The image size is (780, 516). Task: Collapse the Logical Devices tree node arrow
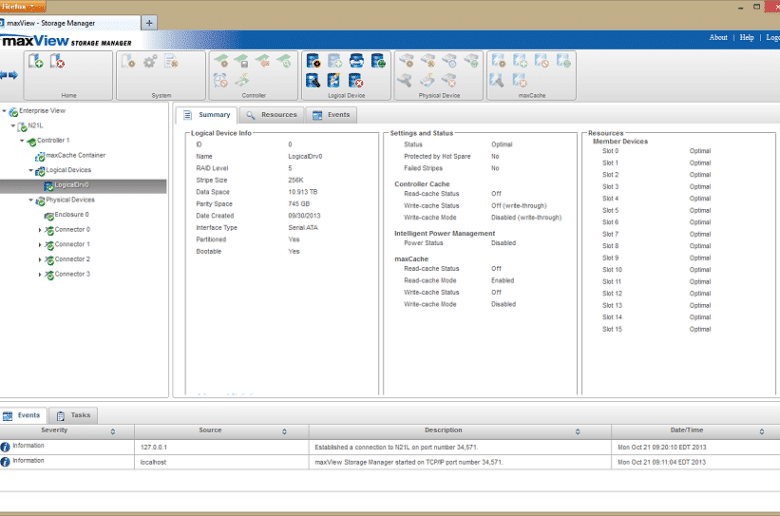pos(31,171)
